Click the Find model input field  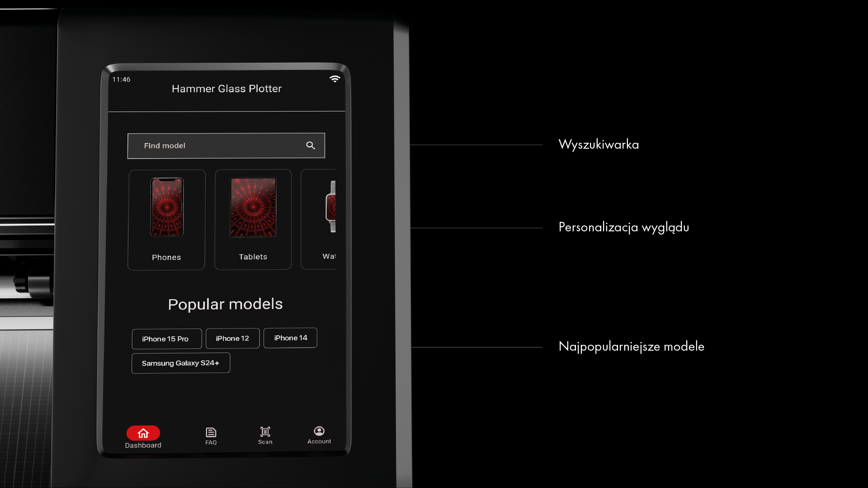click(226, 145)
